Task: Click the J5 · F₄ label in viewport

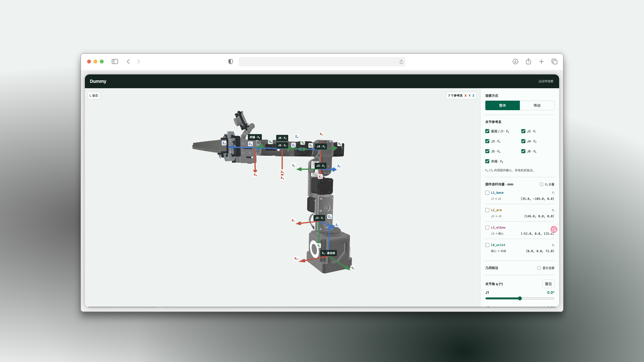Action: pyautogui.click(x=282, y=145)
